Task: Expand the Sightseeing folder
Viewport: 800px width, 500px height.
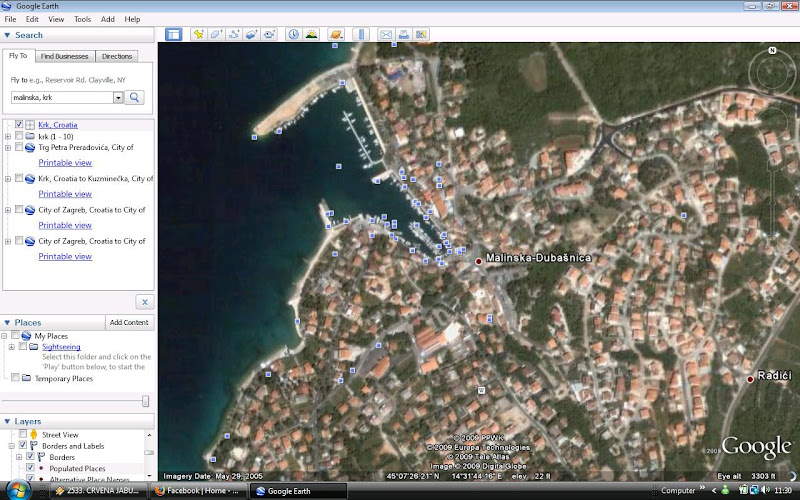Action: (x=11, y=347)
